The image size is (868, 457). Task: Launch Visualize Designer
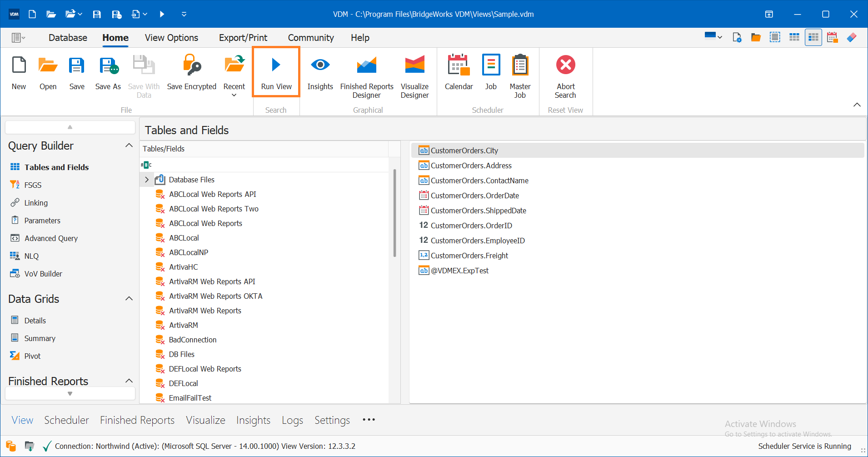[x=414, y=76]
